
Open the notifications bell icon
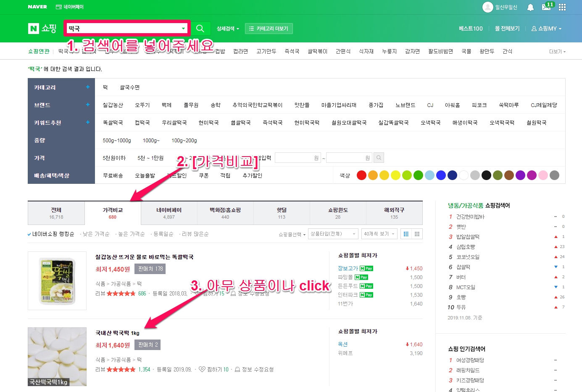[530, 7]
